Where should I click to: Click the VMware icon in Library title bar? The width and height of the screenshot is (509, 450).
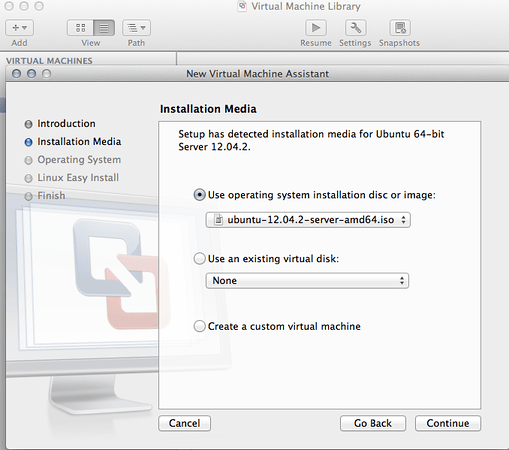[242, 6]
